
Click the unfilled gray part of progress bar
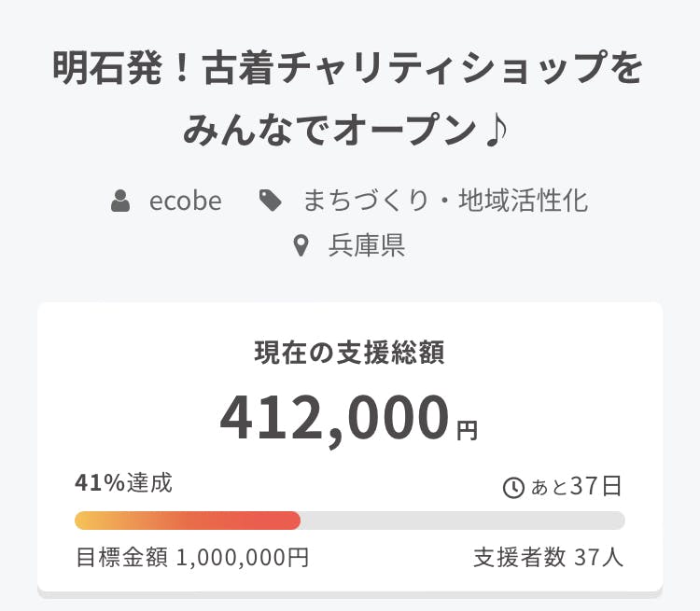click(462, 521)
